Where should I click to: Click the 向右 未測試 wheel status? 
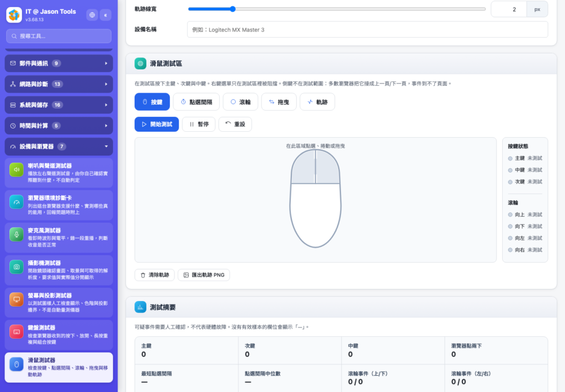tap(525, 250)
